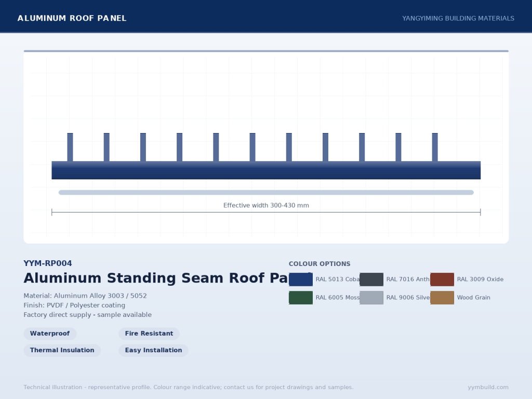Select the RAL 3009 Oxide colour swatch
532x399 pixels.
click(x=442, y=279)
